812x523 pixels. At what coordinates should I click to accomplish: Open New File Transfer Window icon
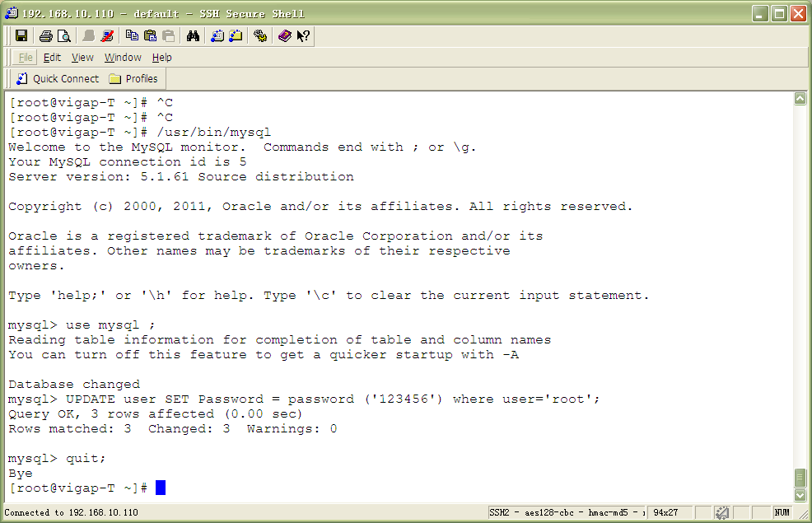coord(236,35)
